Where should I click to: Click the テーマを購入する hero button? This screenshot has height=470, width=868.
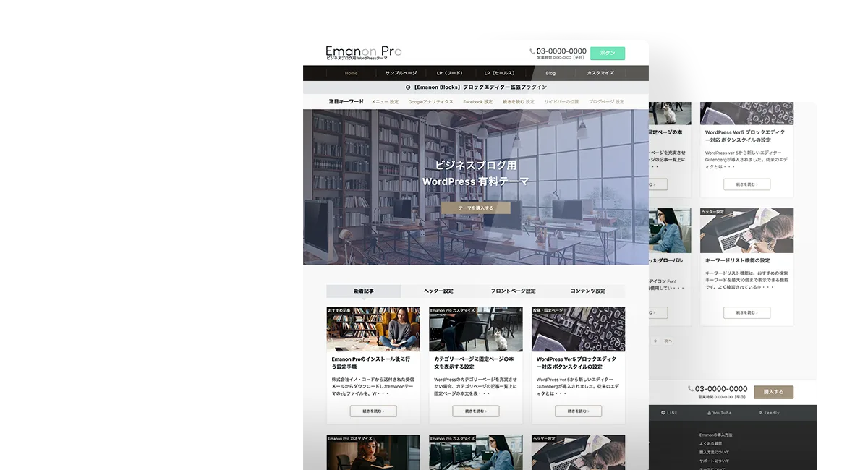coord(476,208)
